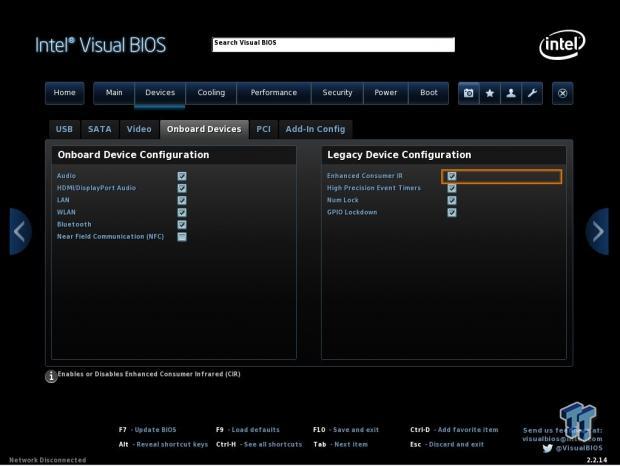The height and width of the screenshot is (466, 620).
Task: Click the version number 2.2.14
Action: tap(597, 460)
